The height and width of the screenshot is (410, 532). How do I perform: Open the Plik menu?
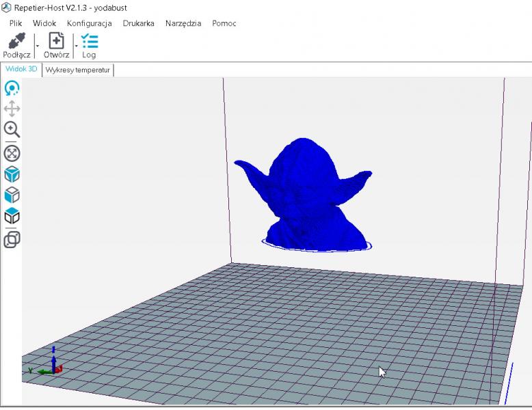pos(16,23)
